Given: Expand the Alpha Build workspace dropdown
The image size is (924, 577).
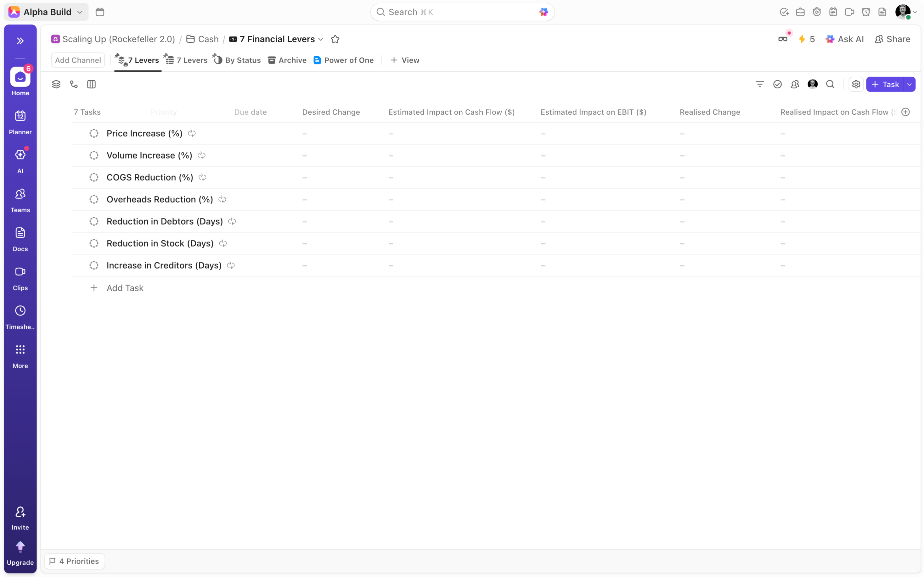Looking at the screenshot, I should click(80, 12).
